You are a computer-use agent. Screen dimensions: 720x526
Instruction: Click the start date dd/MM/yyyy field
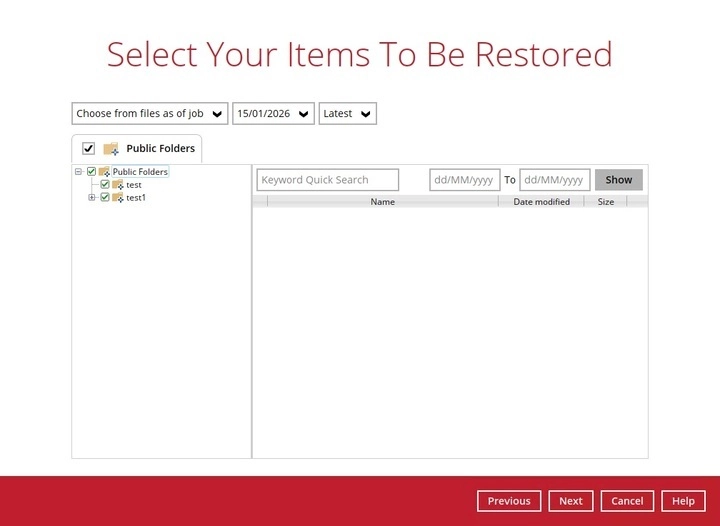465,180
